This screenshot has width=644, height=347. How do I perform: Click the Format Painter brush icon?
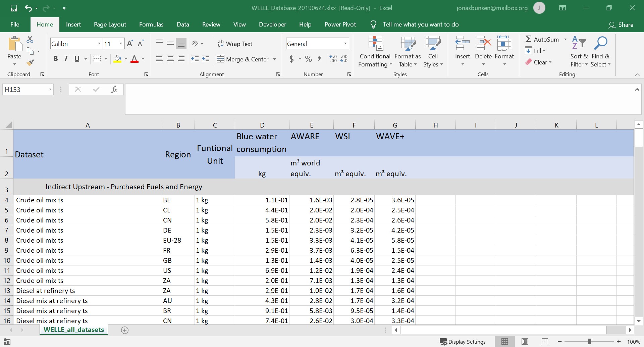click(x=30, y=62)
